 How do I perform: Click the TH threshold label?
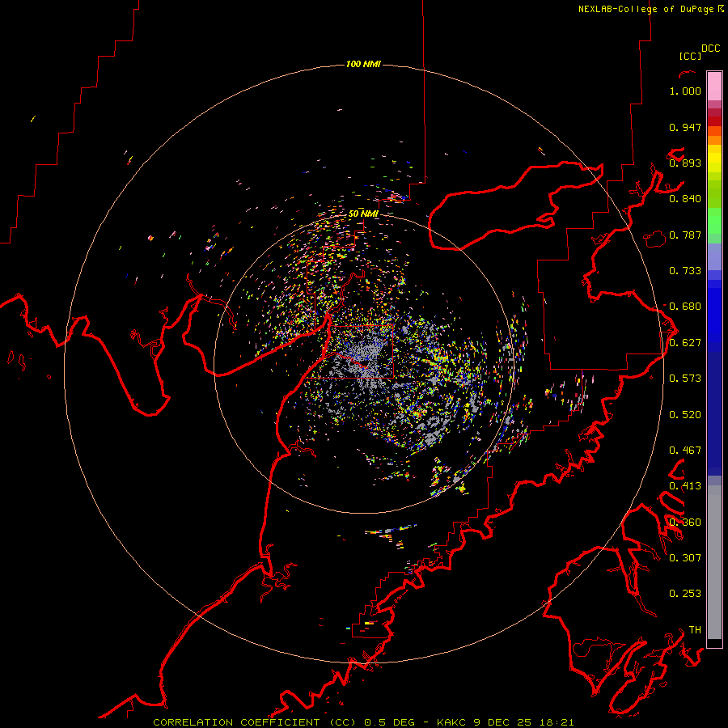pos(695,630)
